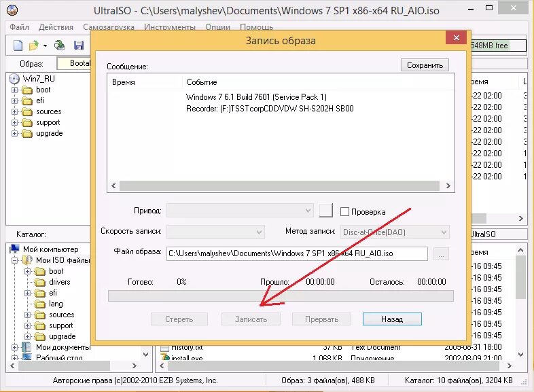The width and height of the screenshot is (534, 392).
Task: Select the Win7_RU disc icon in image tree
Action: tap(14, 79)
